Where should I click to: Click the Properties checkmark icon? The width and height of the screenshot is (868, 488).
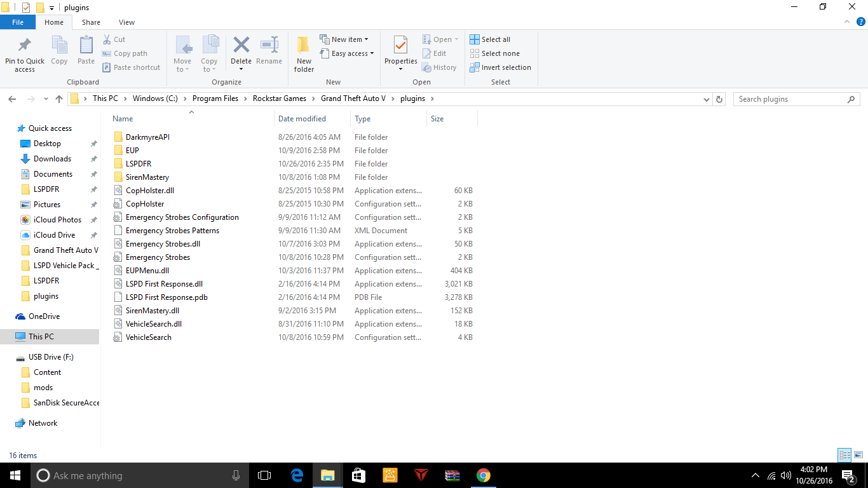[x=400, y=45]
